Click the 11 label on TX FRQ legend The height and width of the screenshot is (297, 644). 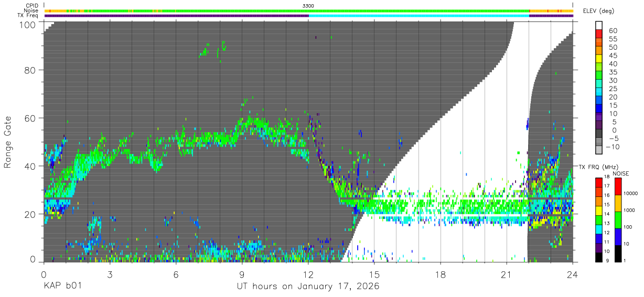(x=606, y=243)
